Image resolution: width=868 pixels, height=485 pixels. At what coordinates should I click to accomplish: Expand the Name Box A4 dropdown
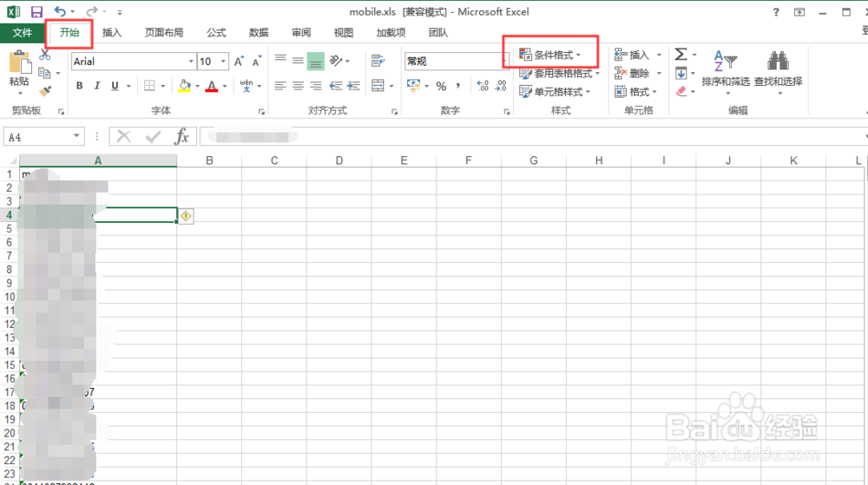tap(76, 136)
